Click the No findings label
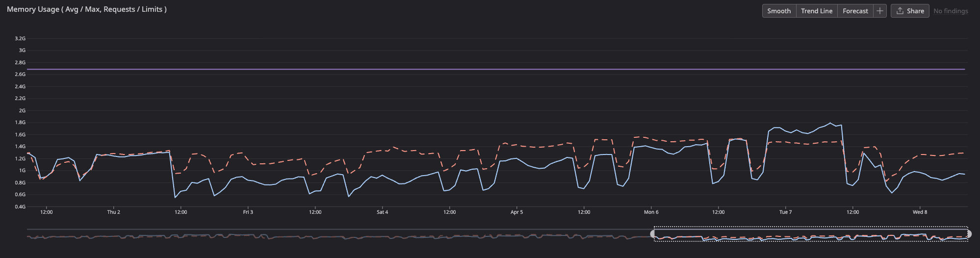Viewport: 980px width, 258px height. coord(951,11)
